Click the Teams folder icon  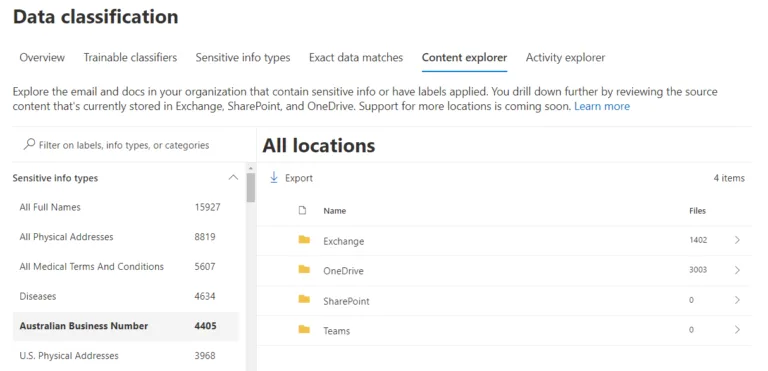(x=304, y=329)
